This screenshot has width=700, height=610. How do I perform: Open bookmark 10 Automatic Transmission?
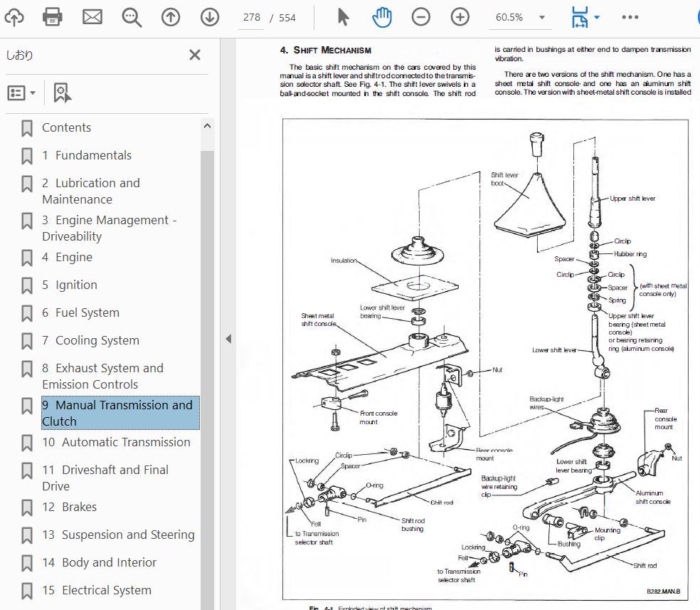click(116, 442)
